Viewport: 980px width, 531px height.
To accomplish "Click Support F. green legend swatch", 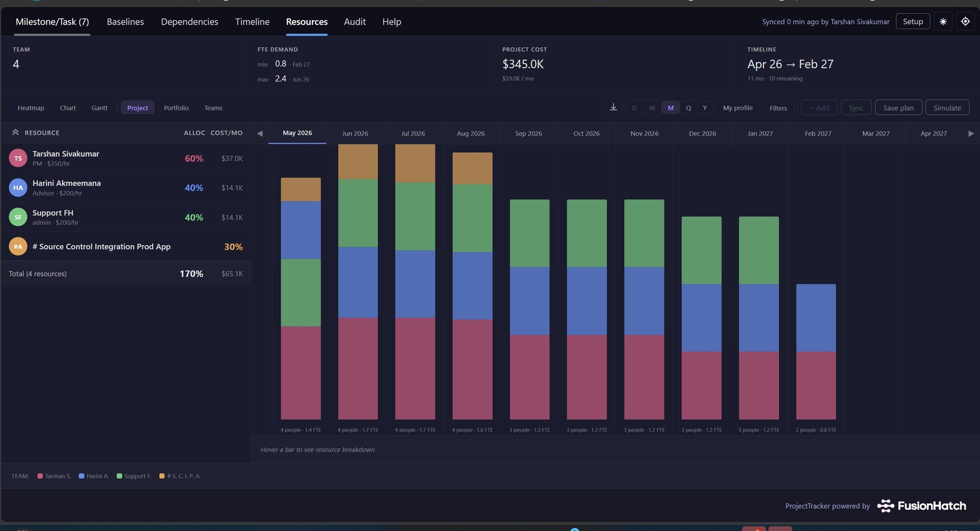I will (119, 476).
